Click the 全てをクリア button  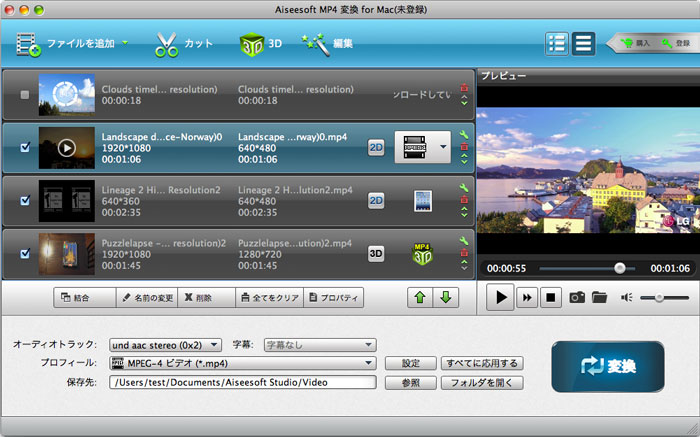click(x=268, y=297)
